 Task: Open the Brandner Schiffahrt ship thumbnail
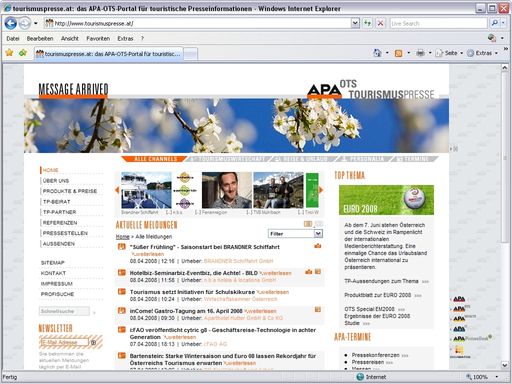tap(146, 190)
